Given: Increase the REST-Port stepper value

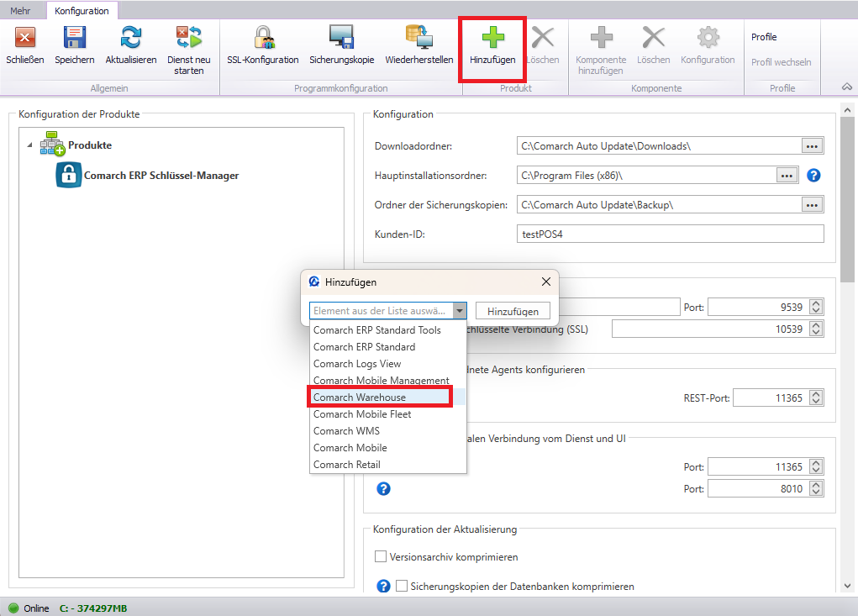Looking at the screenshot, I should coord(816,394).
